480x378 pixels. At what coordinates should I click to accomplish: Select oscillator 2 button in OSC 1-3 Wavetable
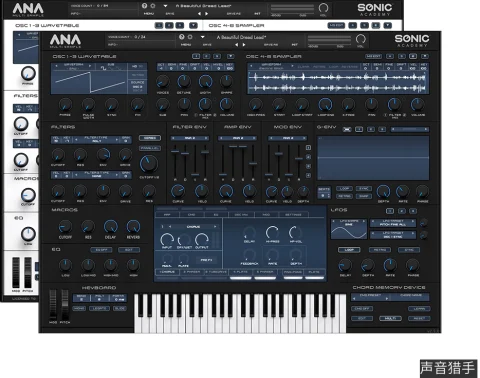click(x=206, y=56)
